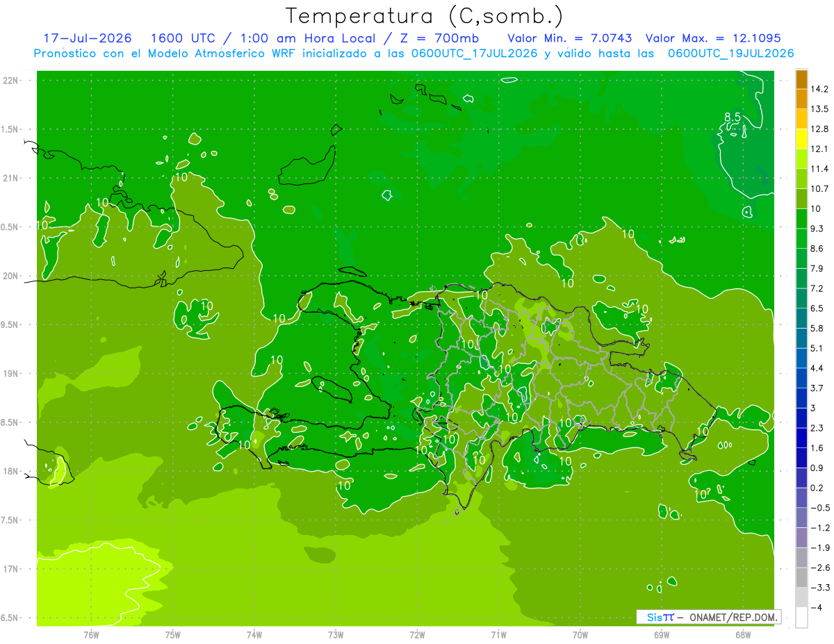The height and width of the screenshot is (644, 834).
Task: Click the "7.5N" latitude axis label
Action: pyautogui.click(x=11, y=520)
